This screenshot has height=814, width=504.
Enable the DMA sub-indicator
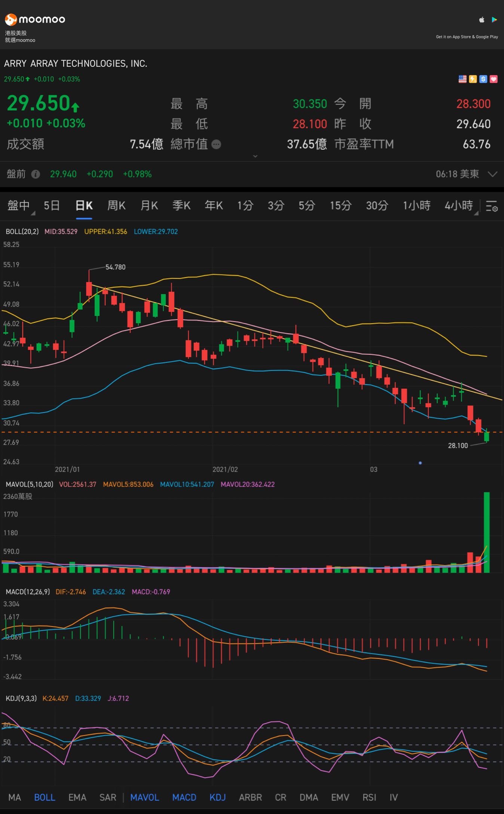(x=309, y=797)
